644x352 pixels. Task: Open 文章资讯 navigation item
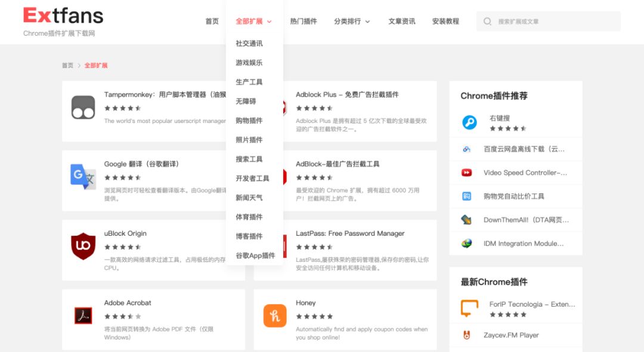pyautogui.click(x=402, y=21)
